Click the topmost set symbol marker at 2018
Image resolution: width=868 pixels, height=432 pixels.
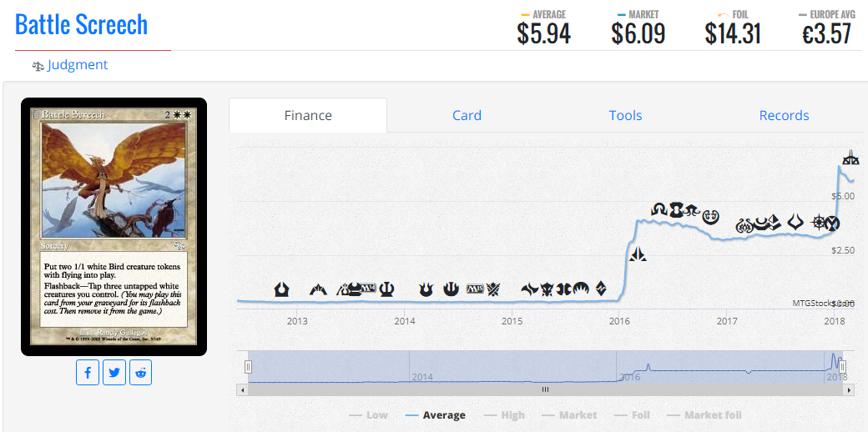point(850,157)
